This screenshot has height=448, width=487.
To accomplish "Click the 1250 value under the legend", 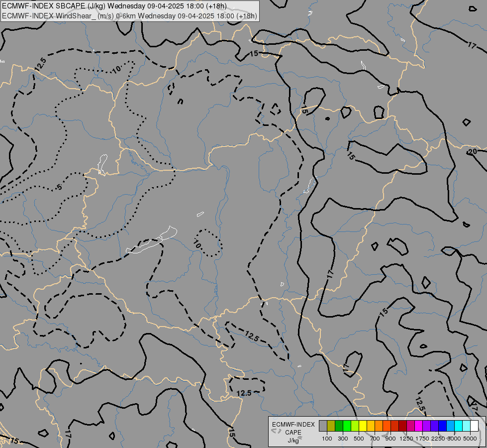I will pos(406,439).
